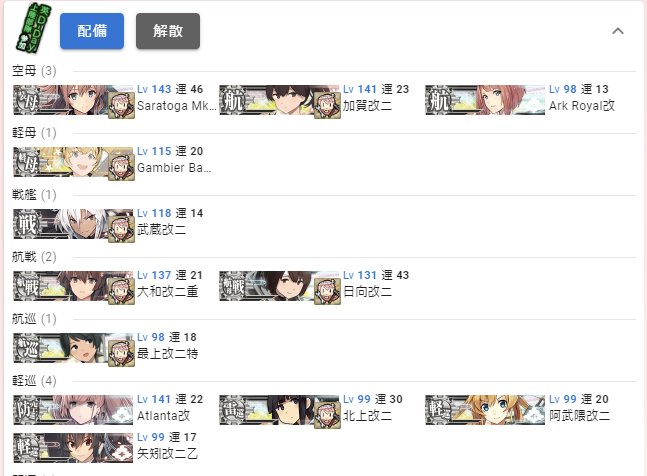
Task: Select the 阿武隈改二 ship banner
Action: [485, 410]
